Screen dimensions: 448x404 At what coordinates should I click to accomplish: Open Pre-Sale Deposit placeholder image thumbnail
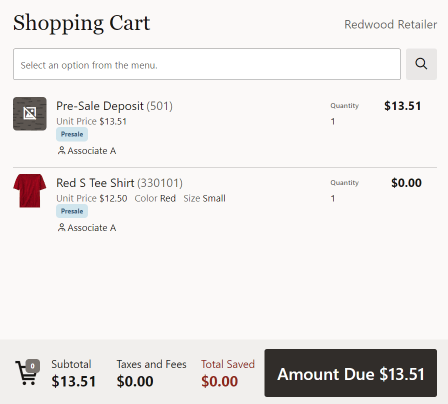pyautogui.click(x=30, y=114)
